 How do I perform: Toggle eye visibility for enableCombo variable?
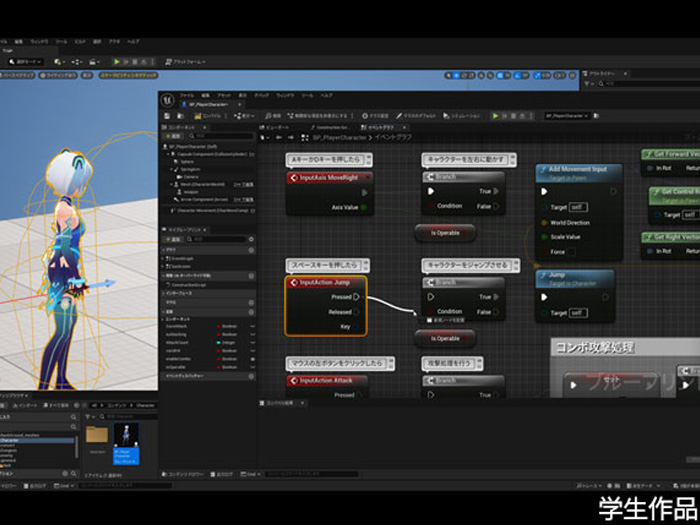[253, 359]
